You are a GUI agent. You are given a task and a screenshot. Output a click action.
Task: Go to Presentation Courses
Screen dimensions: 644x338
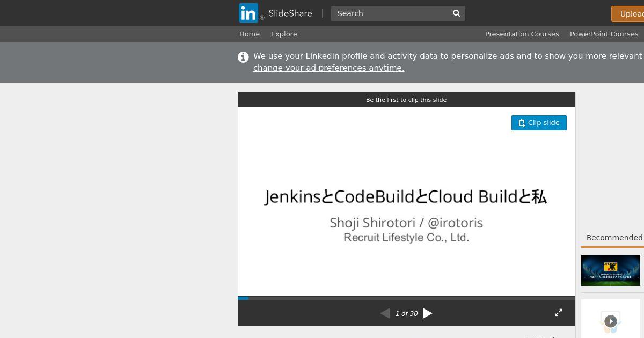[x=522, y=34]
